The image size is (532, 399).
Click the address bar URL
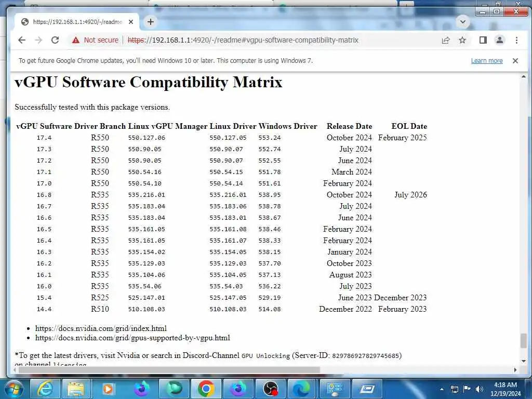click(x=243, y=40)
